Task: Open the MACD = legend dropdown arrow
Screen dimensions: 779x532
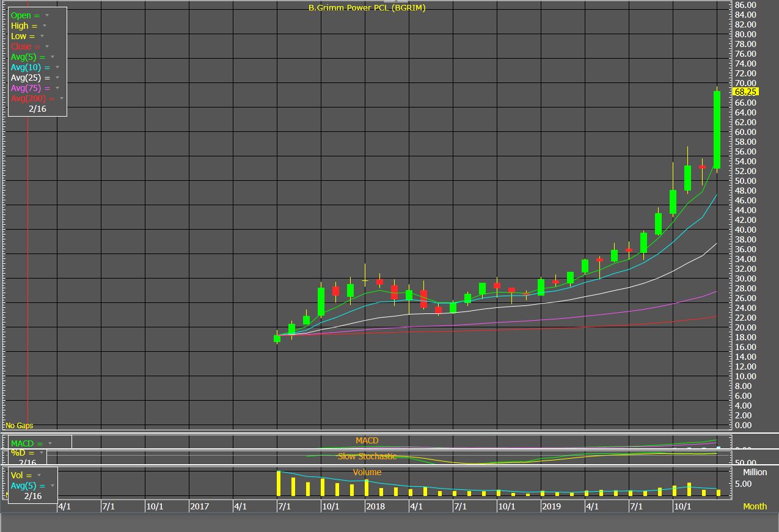Action: pyautogui.click(x=50, y=443)
